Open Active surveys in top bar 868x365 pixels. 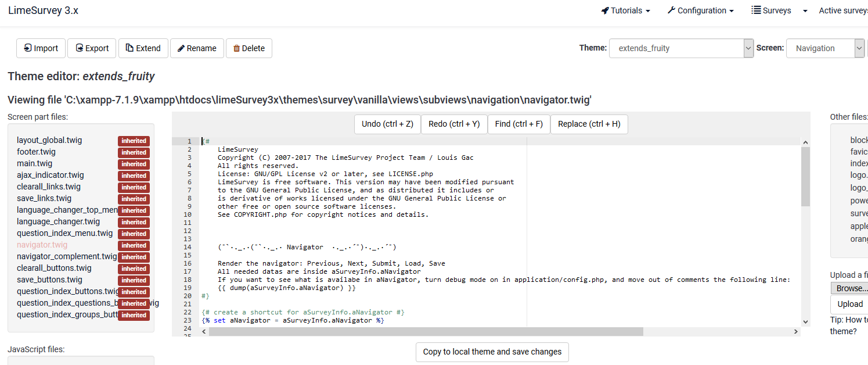coord(843,10)
